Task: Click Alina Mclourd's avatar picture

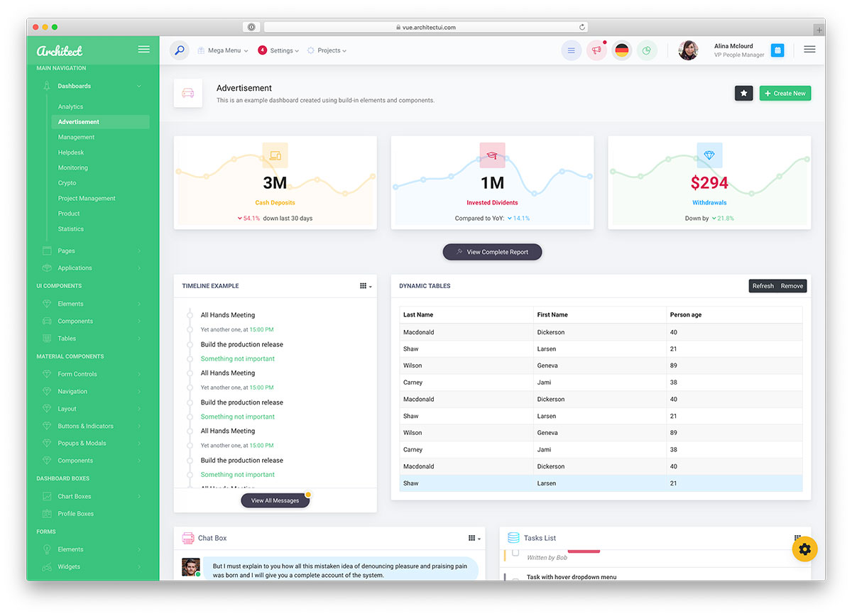Action: [x=688, y=50]
